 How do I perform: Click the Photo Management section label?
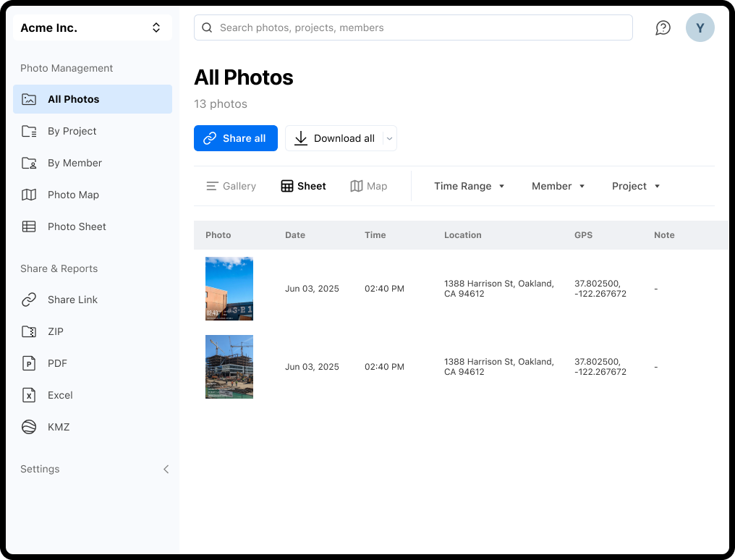click(x=67, y=69)
